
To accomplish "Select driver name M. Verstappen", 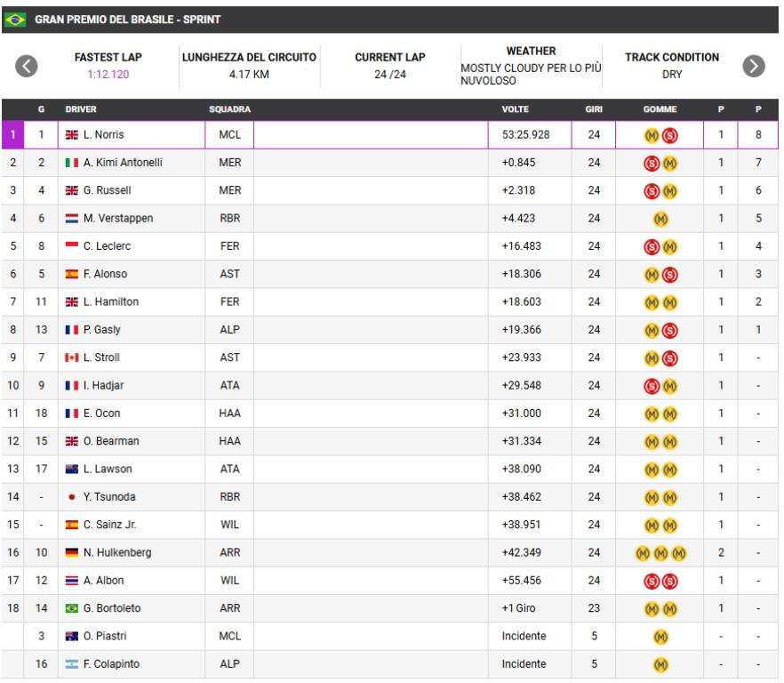I will click(118, 218).
